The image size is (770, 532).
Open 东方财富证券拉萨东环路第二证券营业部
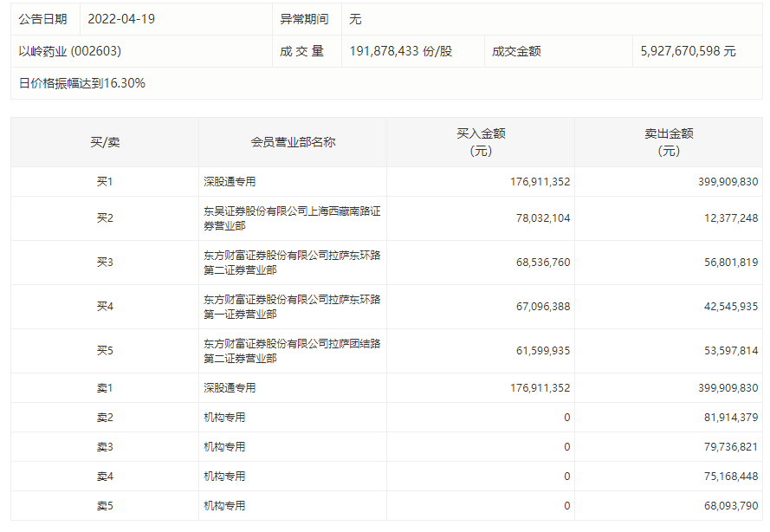tap(292, 263)
